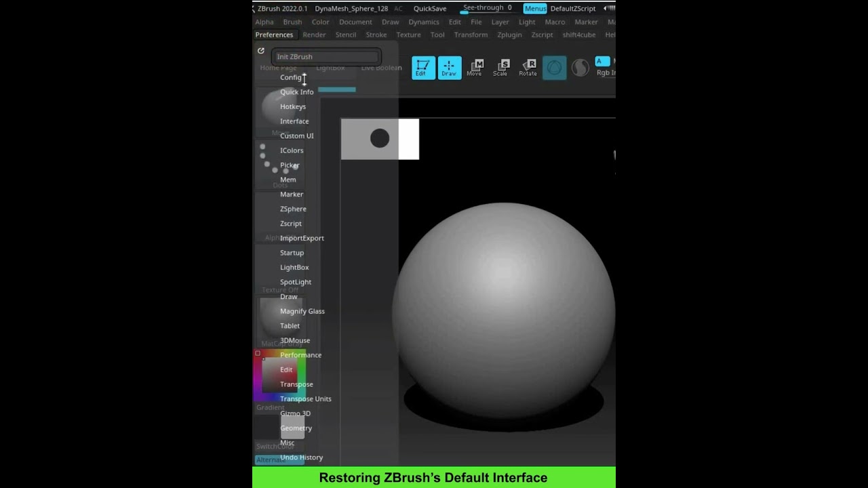Image resolution: width=868 pixels, height=488 pixels.
Task: Adjust the See-through slider
Action: tap(488, 8)
